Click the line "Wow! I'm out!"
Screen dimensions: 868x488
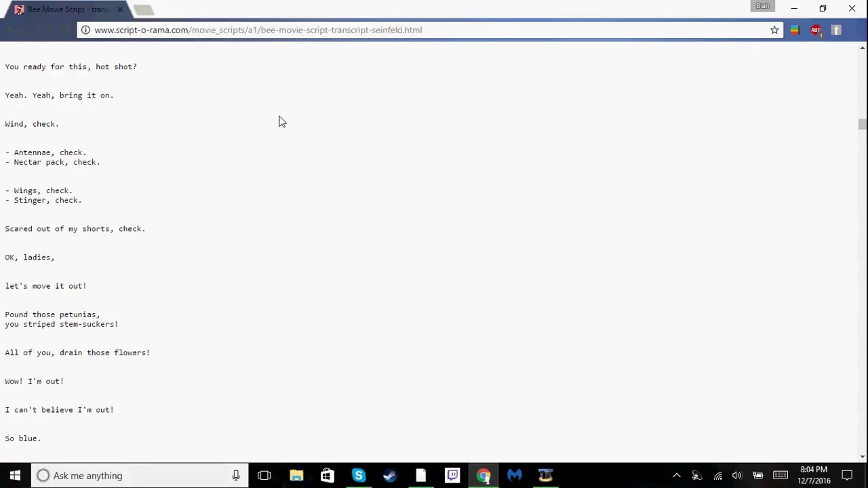point(34,381)
